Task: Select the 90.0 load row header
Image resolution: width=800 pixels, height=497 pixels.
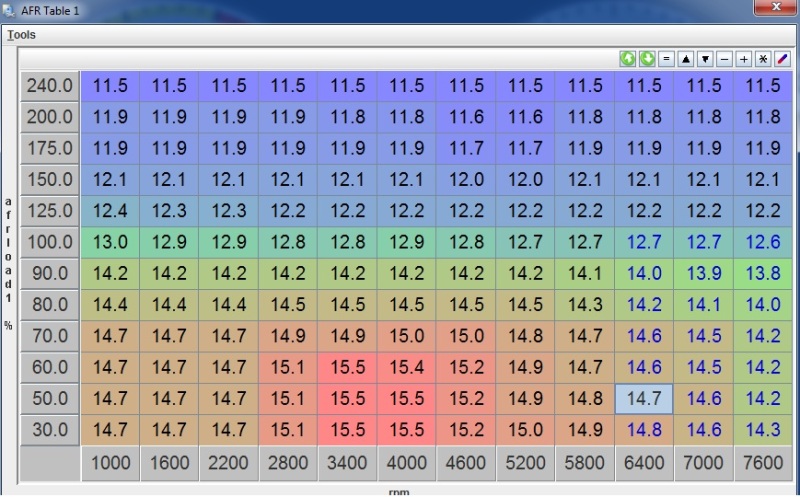Action: tap(49, 274)
